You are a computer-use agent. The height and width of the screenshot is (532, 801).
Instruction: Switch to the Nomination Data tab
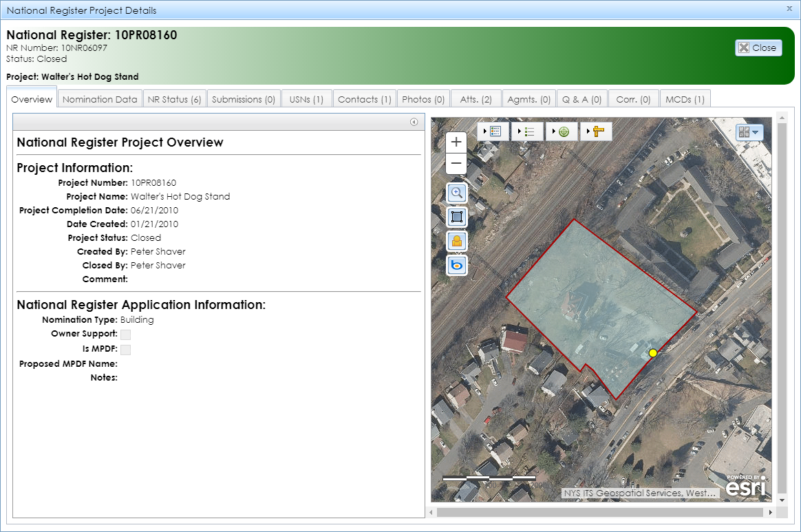pyautogui.click(x=99, y=98)
